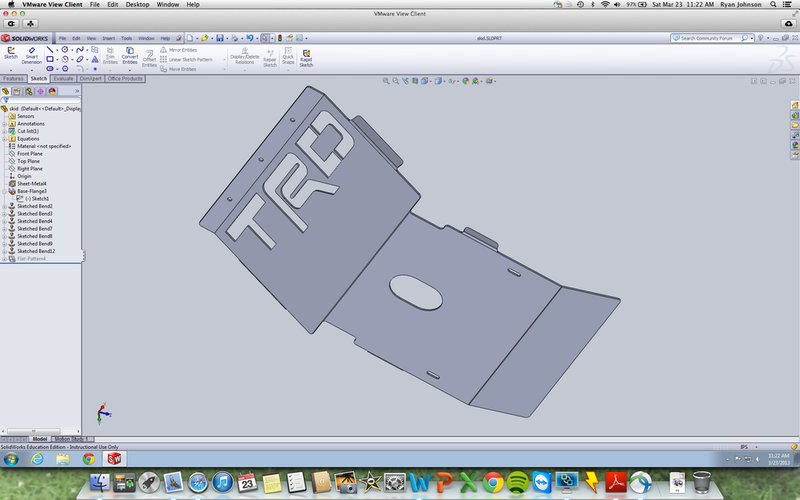Switch to the DimXpert ribbon tab

pyautogui.click(x=90, y=79)
